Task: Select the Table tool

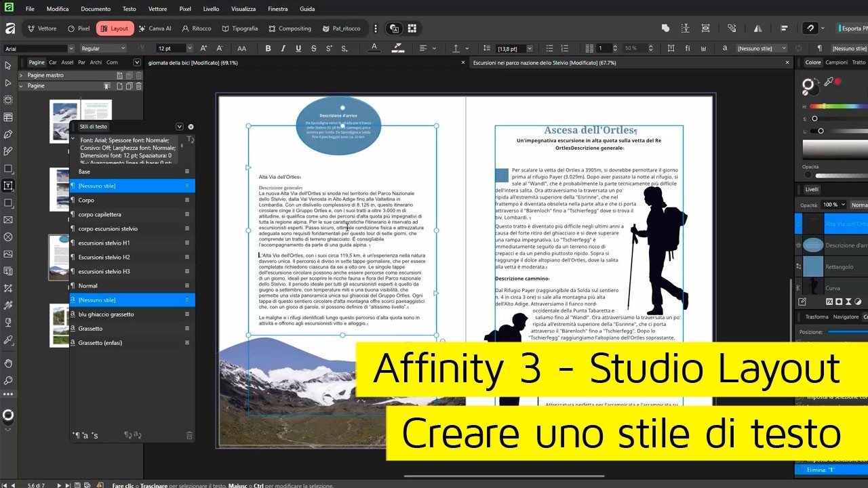Action: click(8, 117)
